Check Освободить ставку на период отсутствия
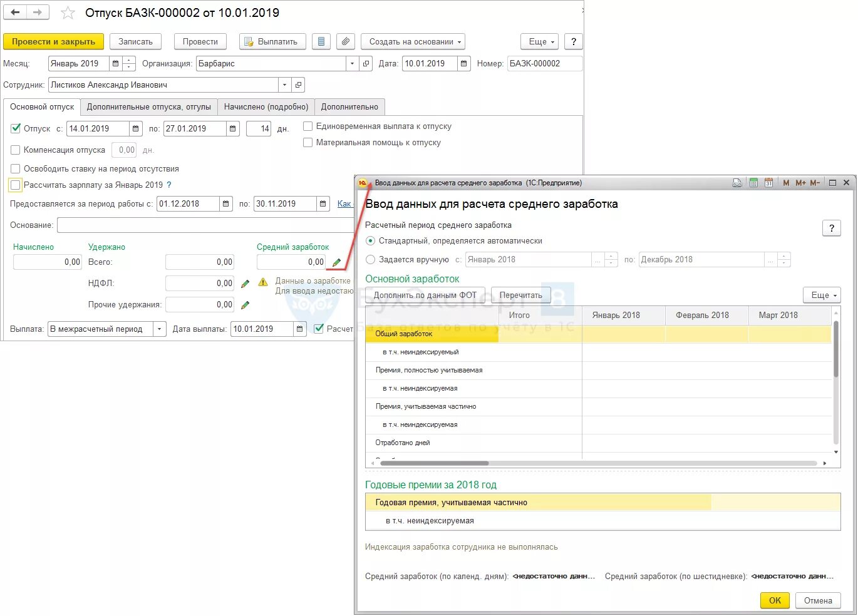 click(x=16, y=168)
